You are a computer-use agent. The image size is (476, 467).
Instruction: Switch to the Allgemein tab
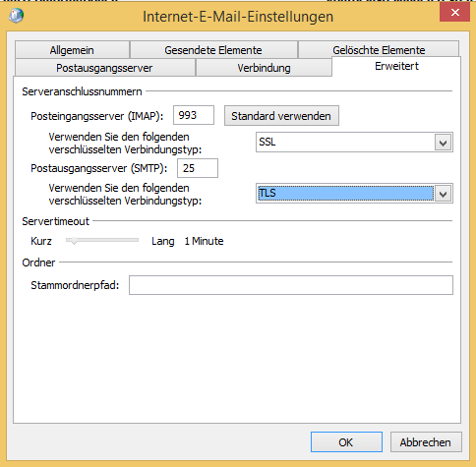[72, 50]
